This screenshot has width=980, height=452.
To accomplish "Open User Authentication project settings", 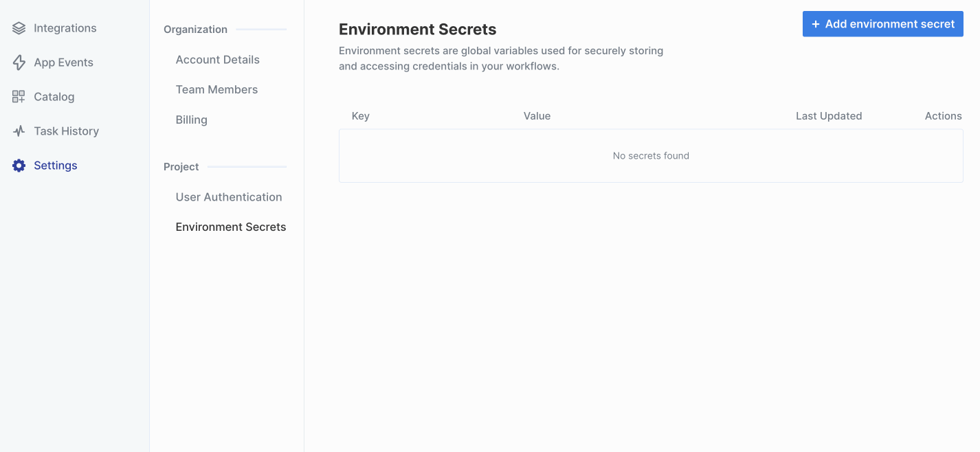I will [228, 197].
